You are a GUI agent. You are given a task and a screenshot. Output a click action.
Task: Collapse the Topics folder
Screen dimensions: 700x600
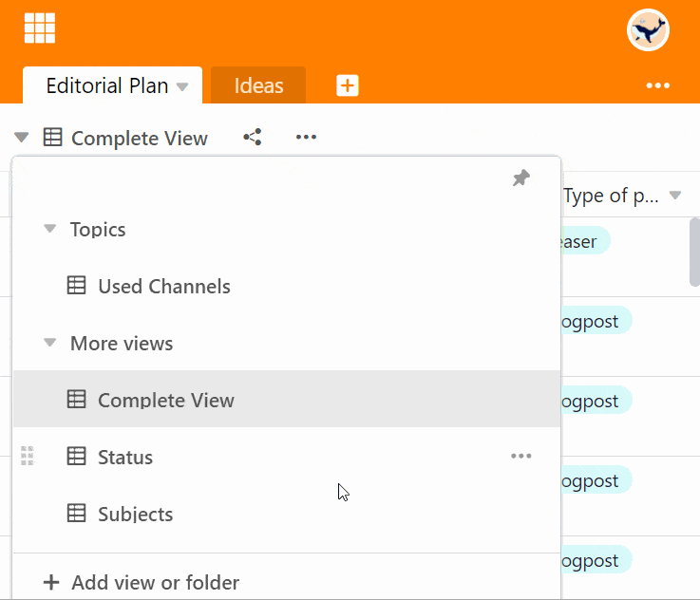pos(49,230)
